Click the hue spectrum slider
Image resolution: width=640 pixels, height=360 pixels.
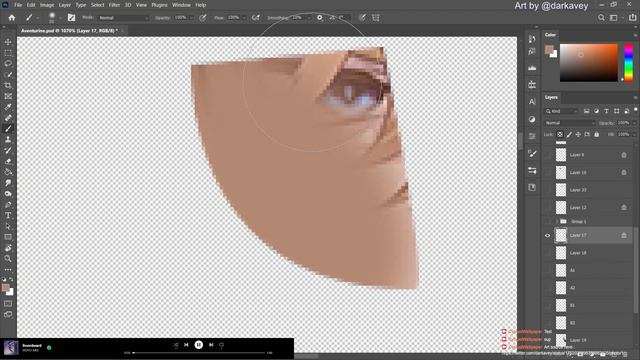(629, 63)
